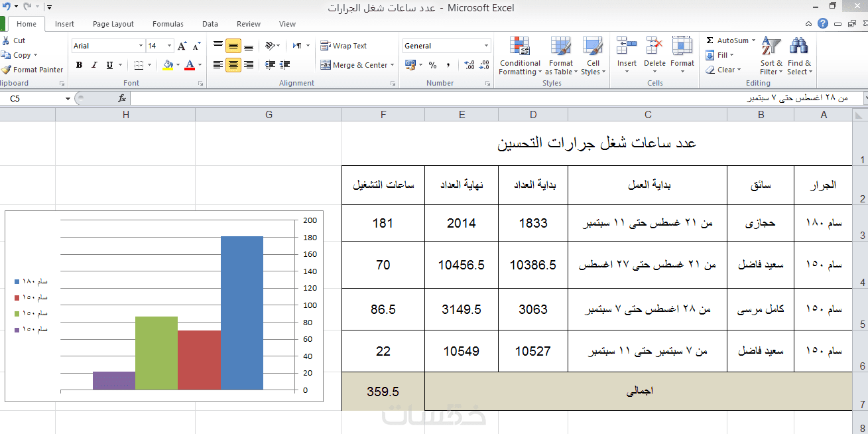868x434 pixels.
Task: Open Cell Styles gallery
Action: point(593,56)
